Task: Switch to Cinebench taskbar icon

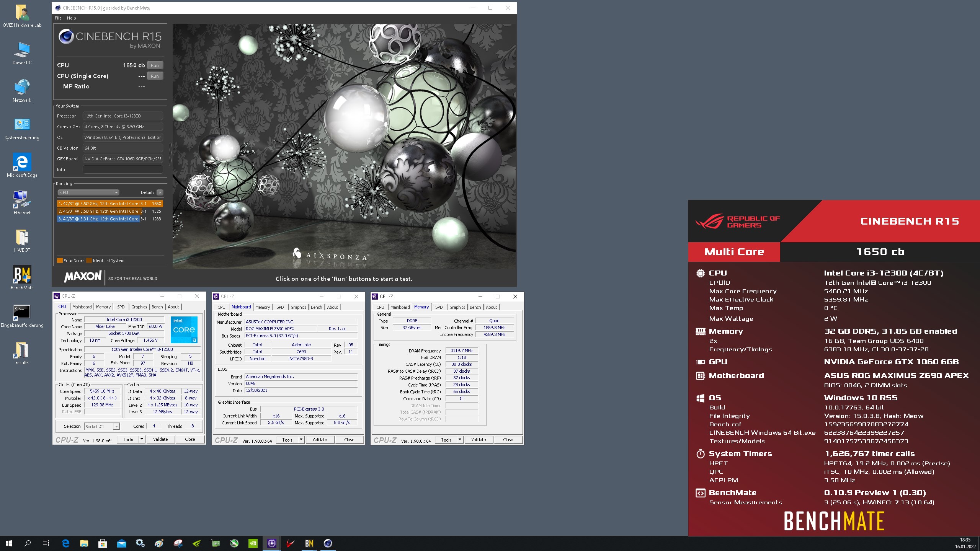Action: pyautogui.click(x=328, y=543)
